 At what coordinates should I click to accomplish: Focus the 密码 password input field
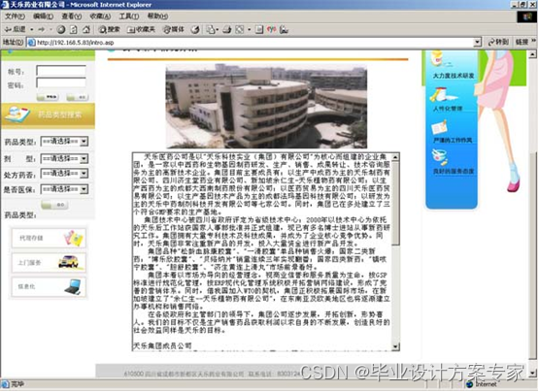tap(61, 83)
